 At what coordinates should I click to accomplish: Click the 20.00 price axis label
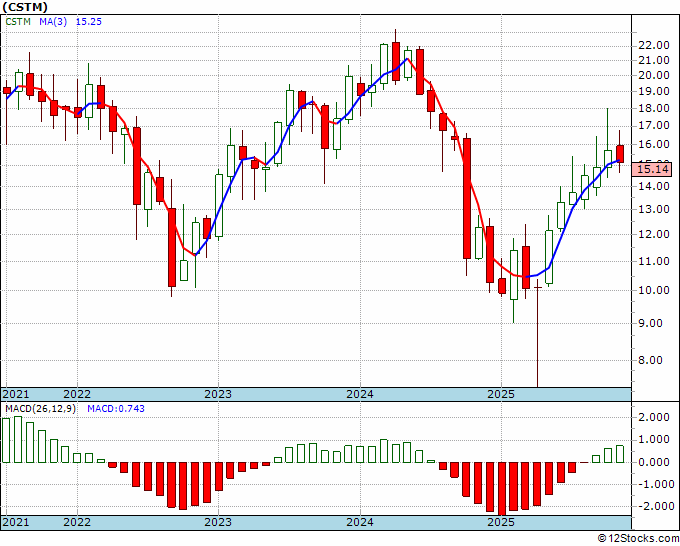pos(654,75)
